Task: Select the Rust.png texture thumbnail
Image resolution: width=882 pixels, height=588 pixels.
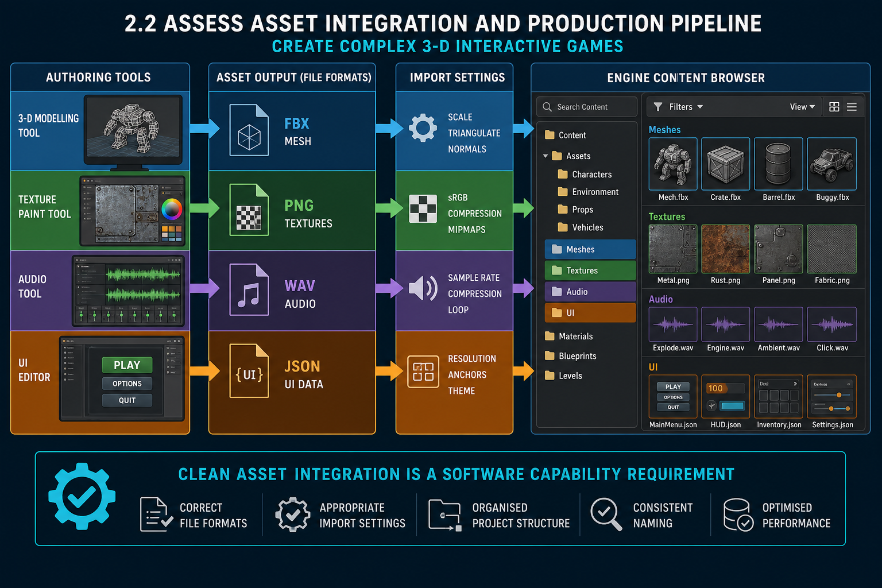Action: 726,249
